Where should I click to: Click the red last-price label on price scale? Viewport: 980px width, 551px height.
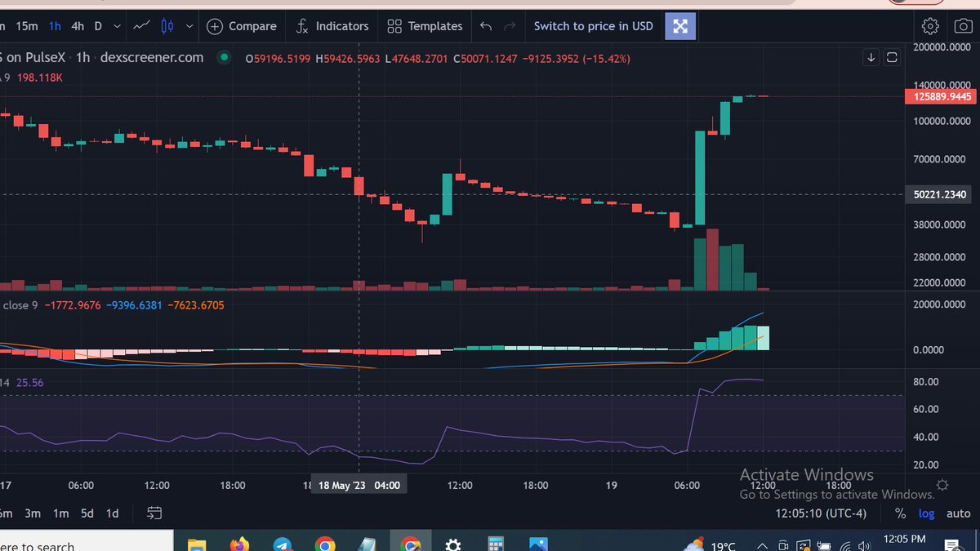coord(939,96)
